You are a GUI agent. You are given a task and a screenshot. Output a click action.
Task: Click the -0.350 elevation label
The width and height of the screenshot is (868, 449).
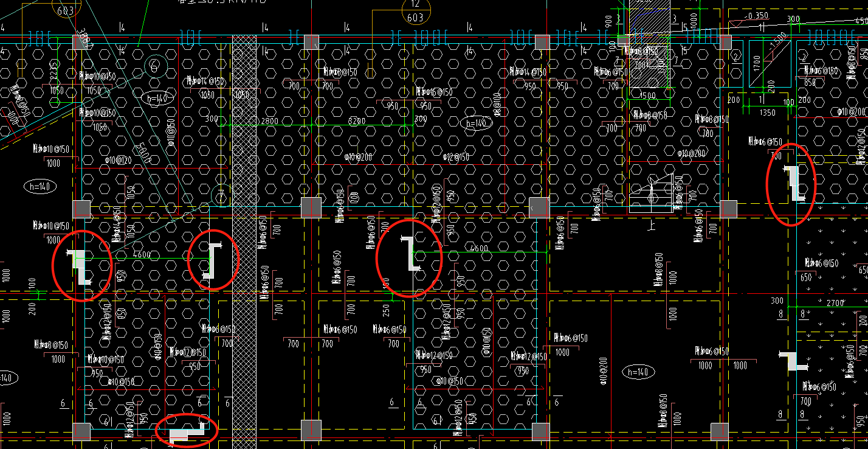coord(757,16)
